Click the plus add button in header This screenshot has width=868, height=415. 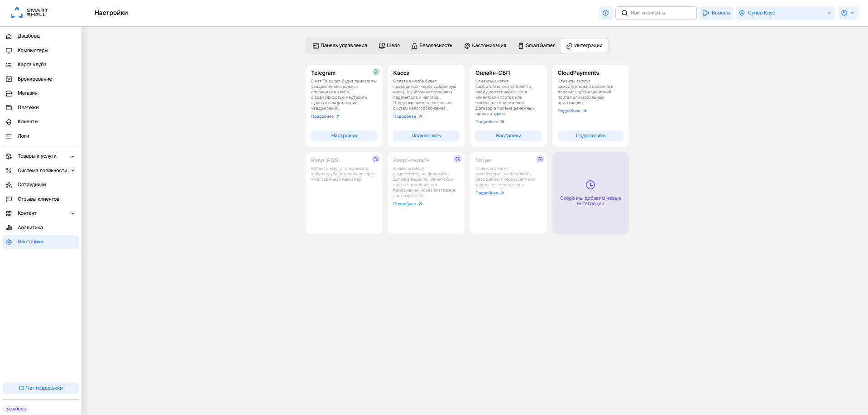pyautogui.click(x=605, y=13)
